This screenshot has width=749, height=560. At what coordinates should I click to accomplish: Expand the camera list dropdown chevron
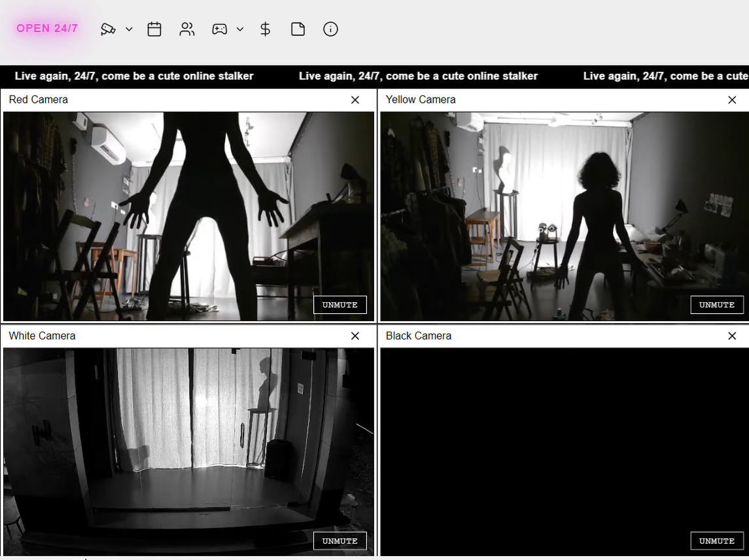click(x=129, y=29)
